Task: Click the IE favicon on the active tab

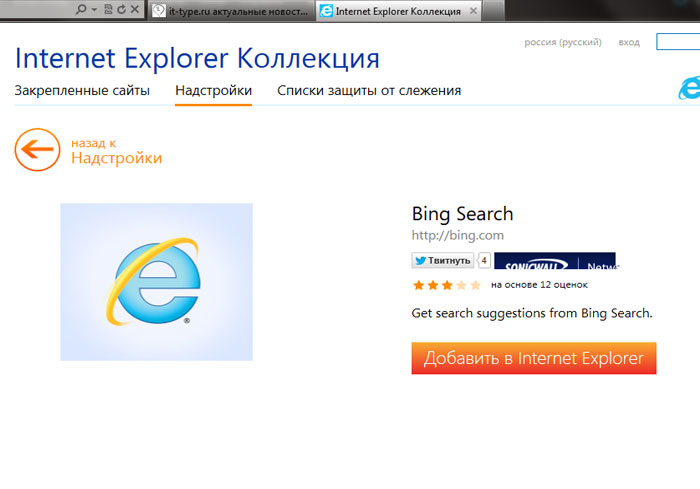Action: (x=326, y=11)
